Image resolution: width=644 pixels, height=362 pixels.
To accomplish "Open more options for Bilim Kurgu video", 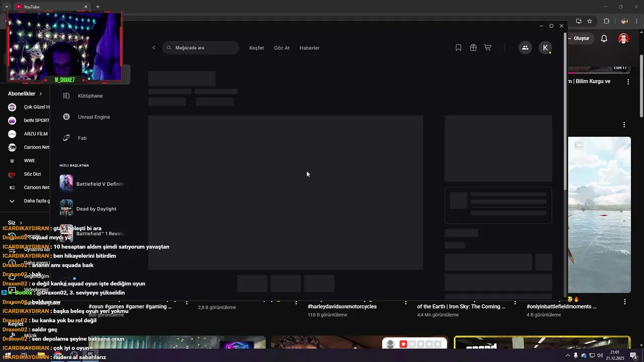I will (628, 81).
